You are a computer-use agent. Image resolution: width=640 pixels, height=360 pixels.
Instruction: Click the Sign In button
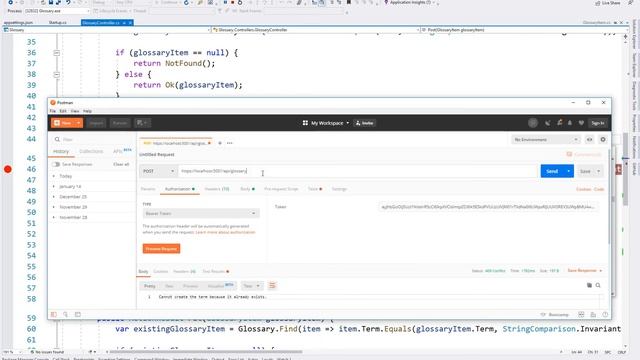point(598,123)
